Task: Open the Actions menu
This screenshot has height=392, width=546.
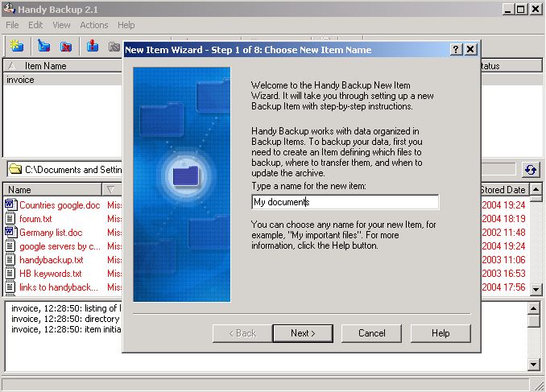Action: (94, 25)
